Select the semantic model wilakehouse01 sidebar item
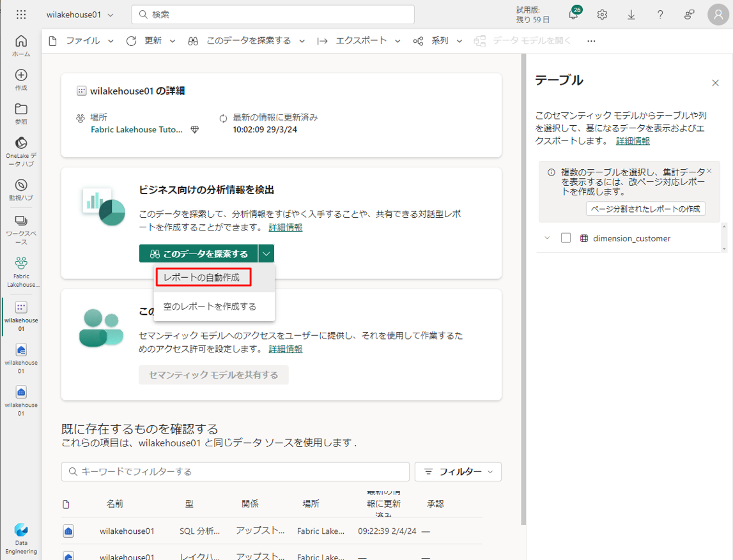This screenshot has width=733, height=560. [21, 316]
